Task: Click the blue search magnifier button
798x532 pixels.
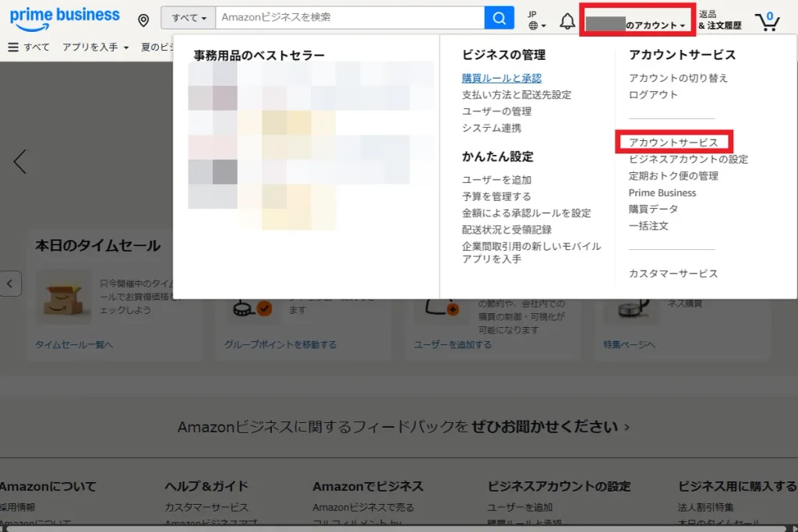Action: [500, 19]
